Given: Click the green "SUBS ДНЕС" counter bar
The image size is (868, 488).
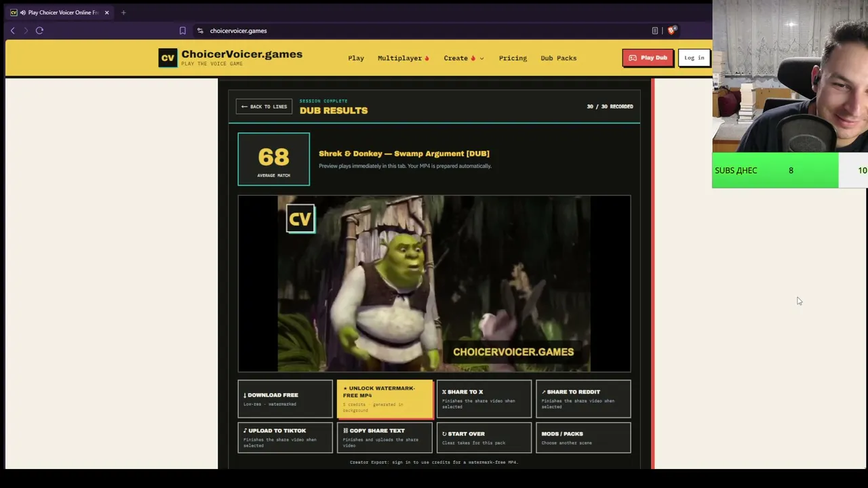Looking at the screenshot, I should (775, 170).
